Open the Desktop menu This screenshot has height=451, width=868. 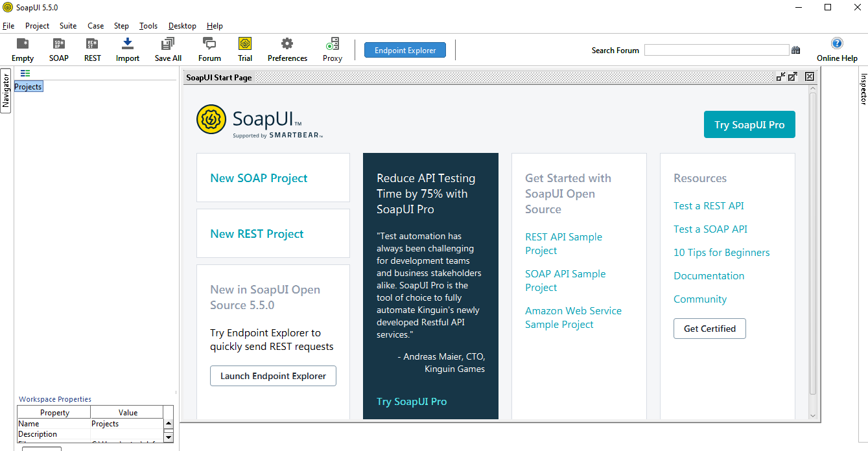[182, 26]
